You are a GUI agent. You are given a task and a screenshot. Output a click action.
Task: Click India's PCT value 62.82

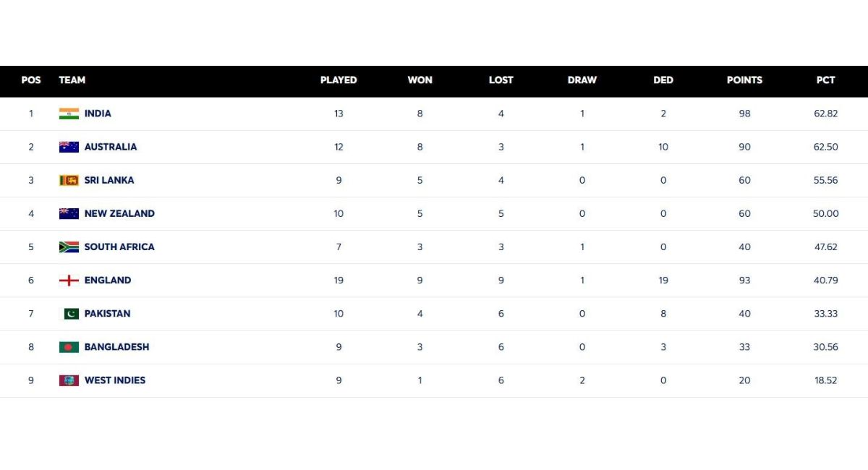825,114
